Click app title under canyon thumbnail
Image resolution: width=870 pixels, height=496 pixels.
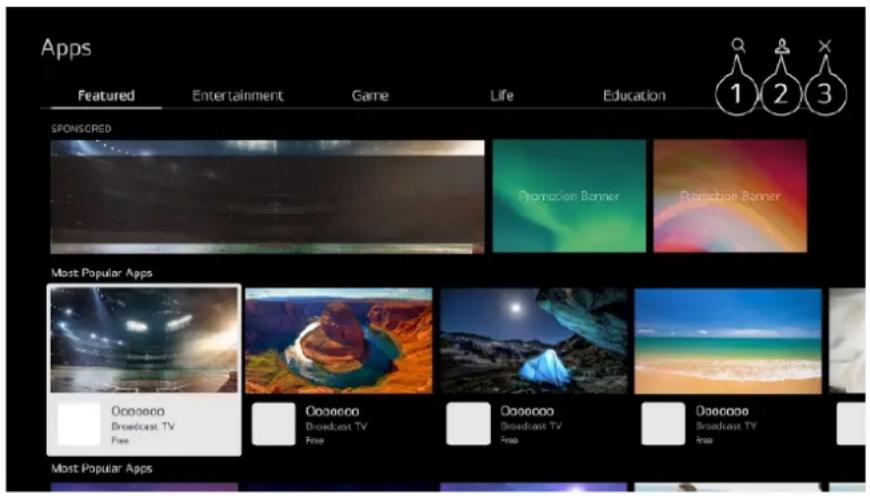click(332, 412)
